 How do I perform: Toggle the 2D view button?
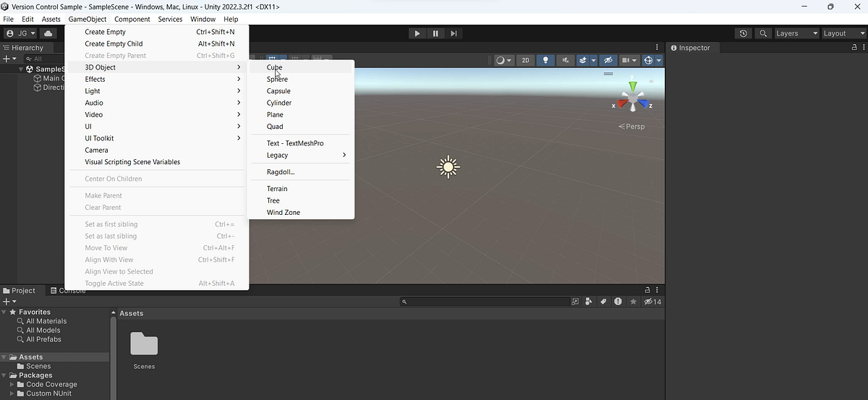coord(526,60)
